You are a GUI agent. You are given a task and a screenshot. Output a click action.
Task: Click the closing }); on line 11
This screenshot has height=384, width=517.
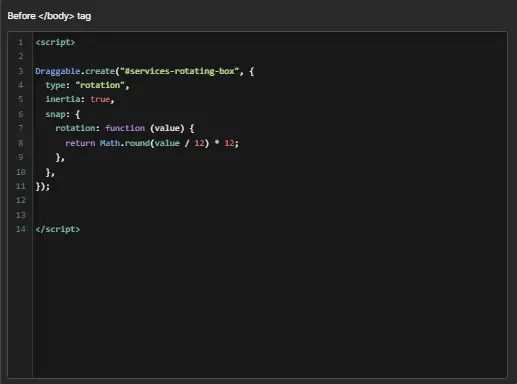43,186
